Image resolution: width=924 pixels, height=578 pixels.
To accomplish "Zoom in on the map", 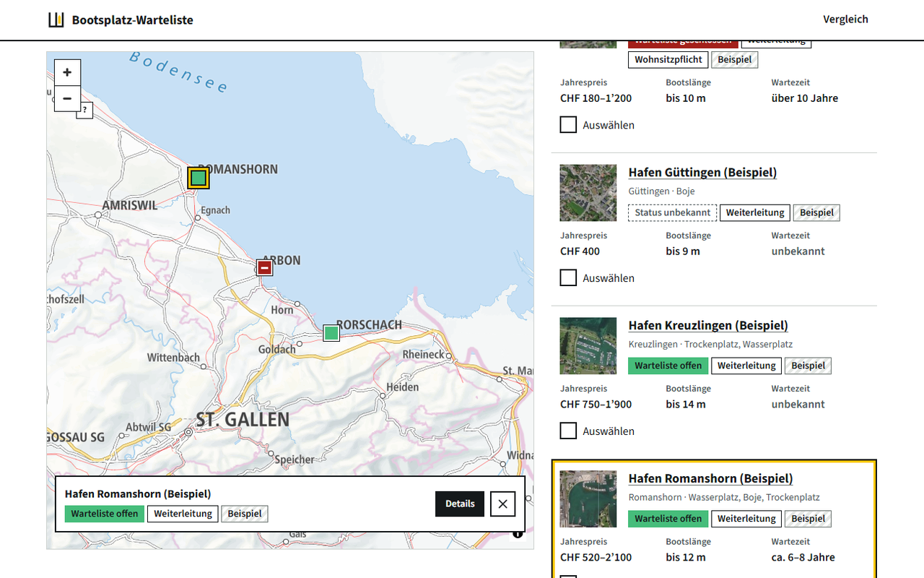I will (67, 72).
